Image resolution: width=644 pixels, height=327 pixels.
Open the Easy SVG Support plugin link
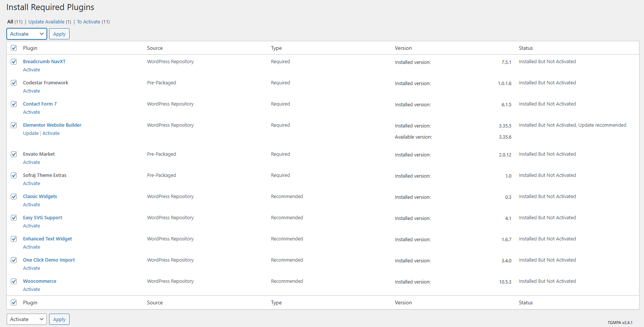tap(43, 218)
